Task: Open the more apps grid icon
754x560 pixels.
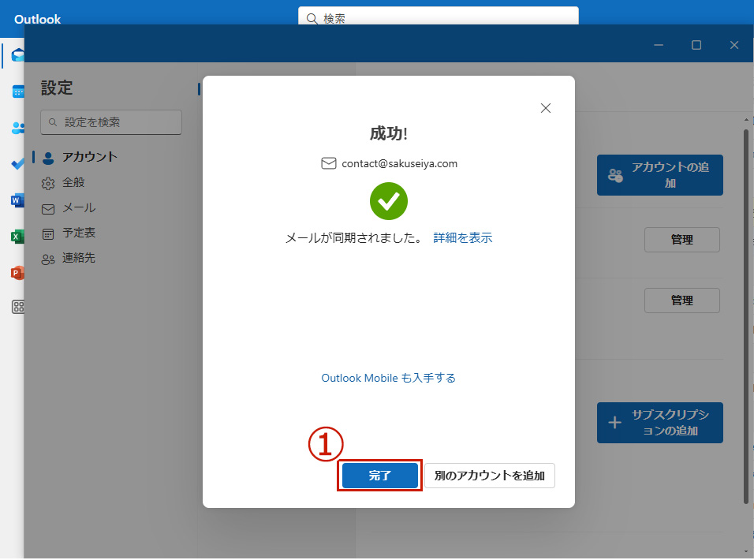Action: click(x=18, y=307)
